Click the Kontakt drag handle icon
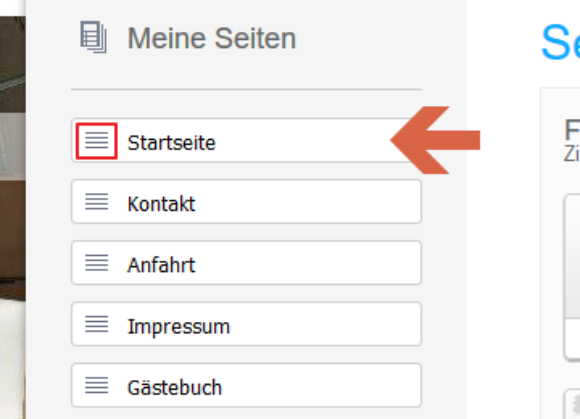Screen dimensions: 580x419 [x=97, y=202]
